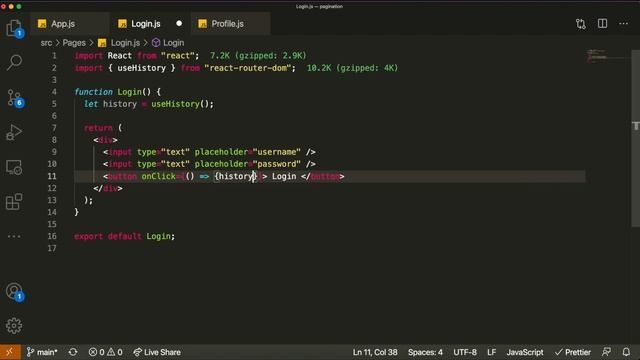The height and width of the screenshot is (360, 640).
Task: Click the "10.2K (gzipped: 4K)" import cost
Action: 352,68
